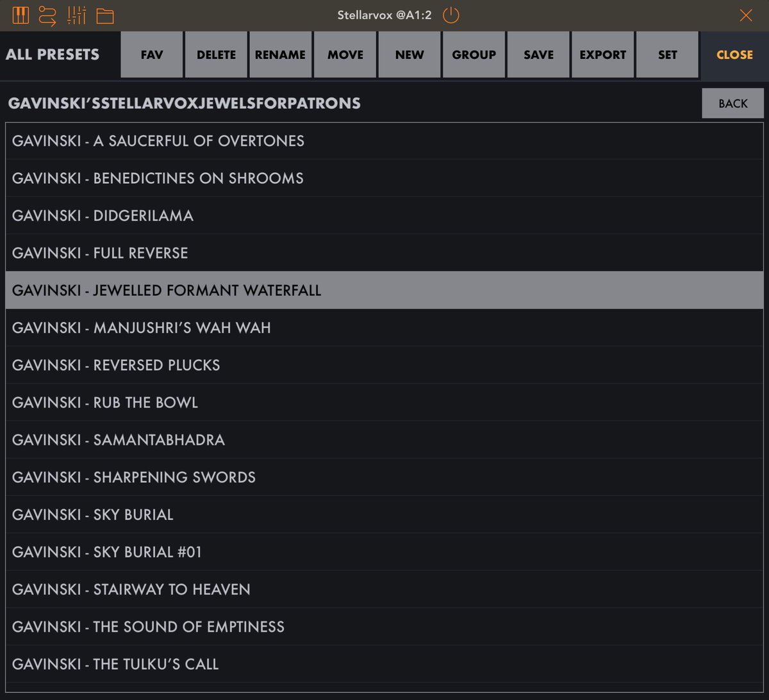Select preset GAVINSKI - SKY BURIAL
The height and width of the screenshot is (700, 769).
(x=384, y=514)
